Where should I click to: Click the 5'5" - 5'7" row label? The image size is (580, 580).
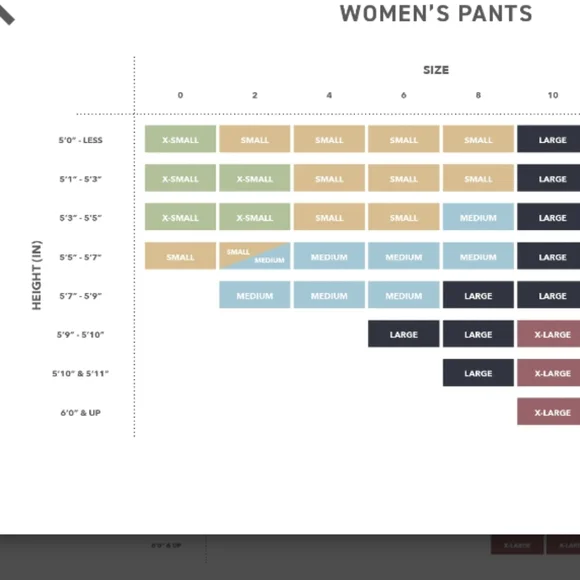[80, 257]
